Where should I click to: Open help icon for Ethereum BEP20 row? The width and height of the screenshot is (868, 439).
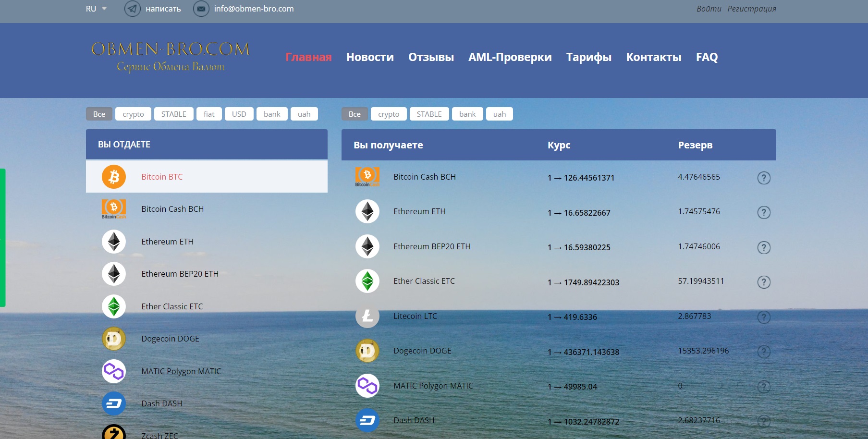click(x=764, y=247)
